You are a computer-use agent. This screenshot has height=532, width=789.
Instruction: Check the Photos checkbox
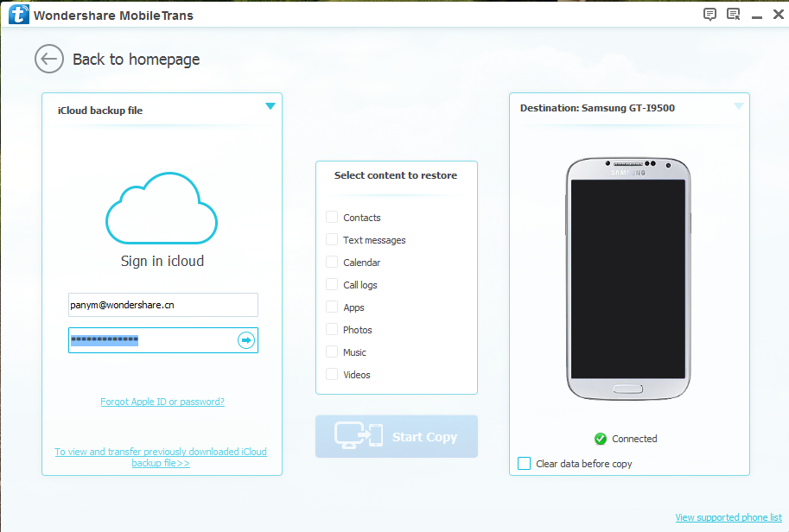[332, 329]
